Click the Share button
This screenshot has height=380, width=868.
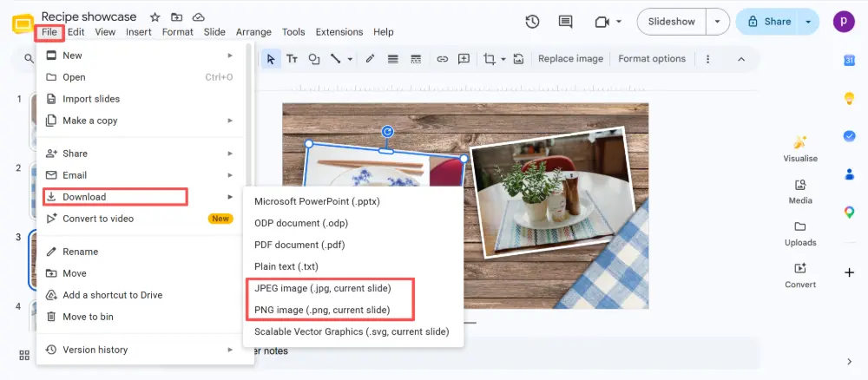768,22
